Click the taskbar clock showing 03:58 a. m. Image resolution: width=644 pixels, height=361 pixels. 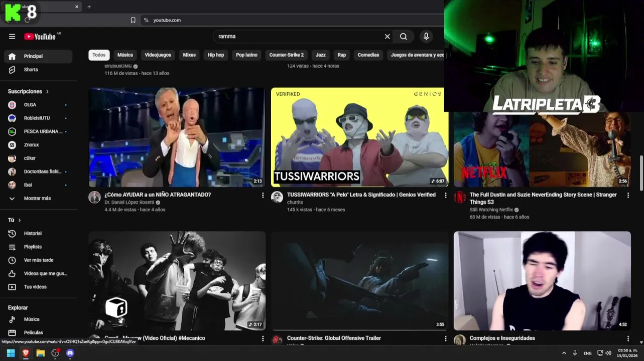(x=627, y=353)
